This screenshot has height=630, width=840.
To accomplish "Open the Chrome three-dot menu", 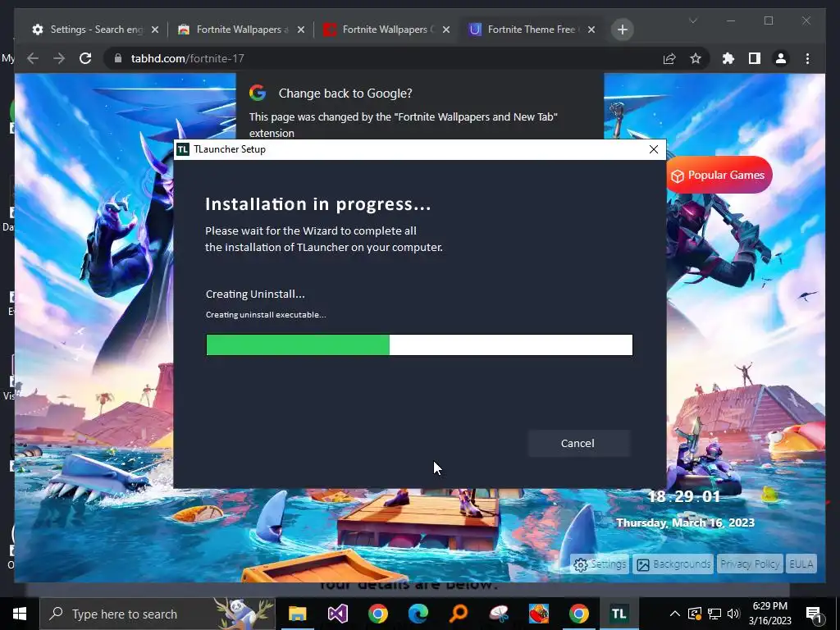I will [x=807, y=58].
